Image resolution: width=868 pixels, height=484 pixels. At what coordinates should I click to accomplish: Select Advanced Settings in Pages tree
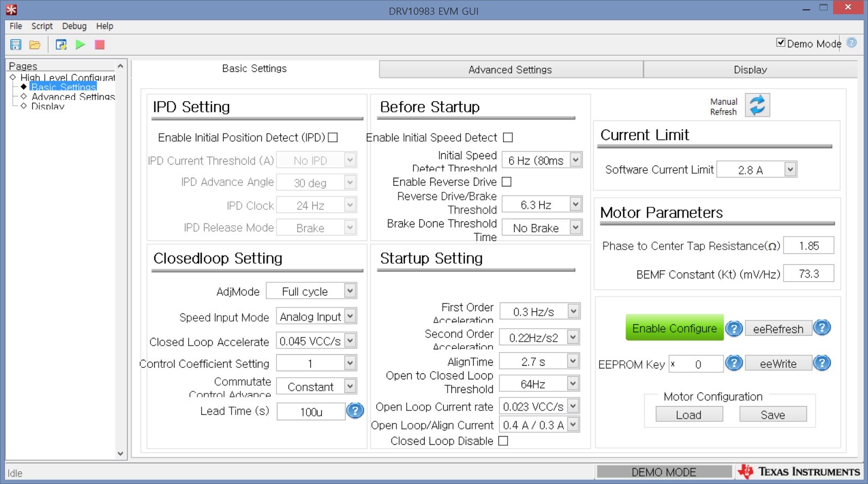[x=73, y=96]
